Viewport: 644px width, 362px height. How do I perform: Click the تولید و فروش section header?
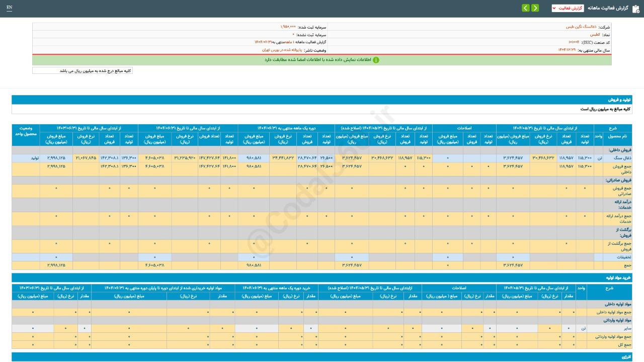pos(619,100)
